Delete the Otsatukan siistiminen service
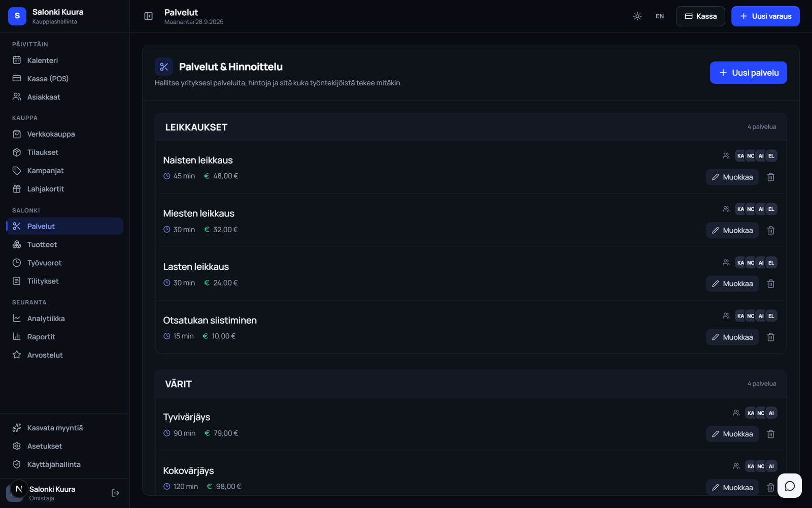This screenshot has width=812, height=508. [770, 337]
